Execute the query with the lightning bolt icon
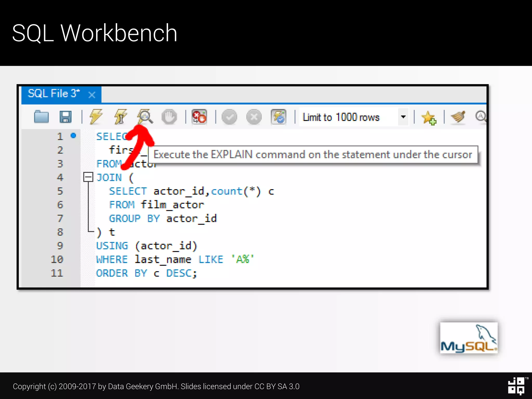532x399 pixels. click(x=96, y=117)
